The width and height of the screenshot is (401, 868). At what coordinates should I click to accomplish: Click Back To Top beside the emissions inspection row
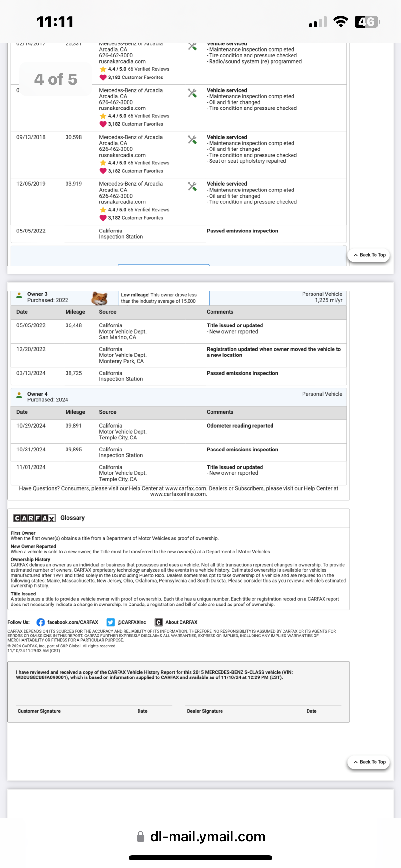coord(369,255)
